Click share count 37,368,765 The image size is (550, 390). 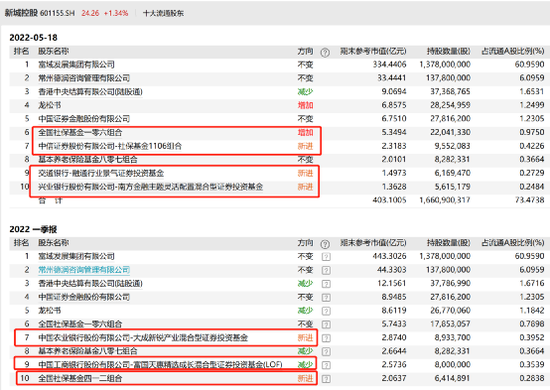(450, 92)
